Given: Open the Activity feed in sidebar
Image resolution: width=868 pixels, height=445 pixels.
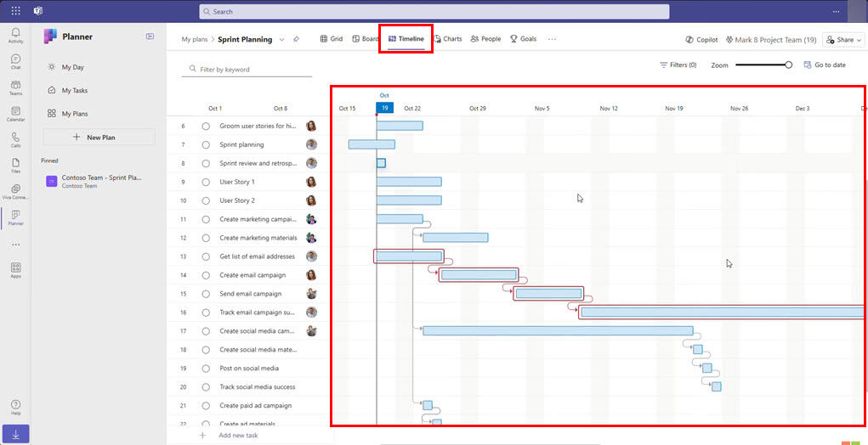Looking at the screenshot, I should point(15,36).
